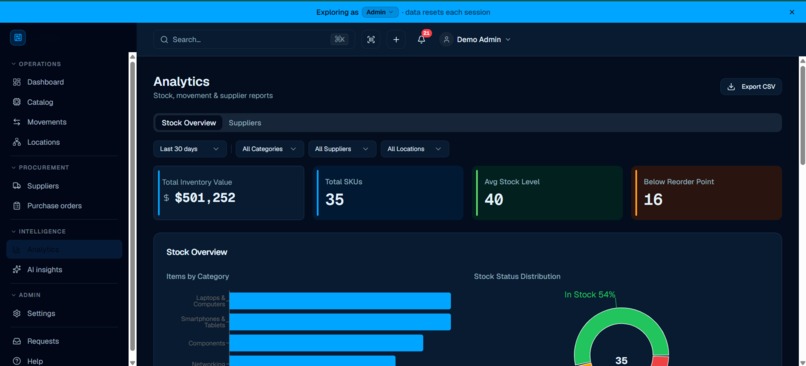This screenshot has width=806, height=366.
Task: Click the Smartphones & Tablets bar
Action: [340, 322]
